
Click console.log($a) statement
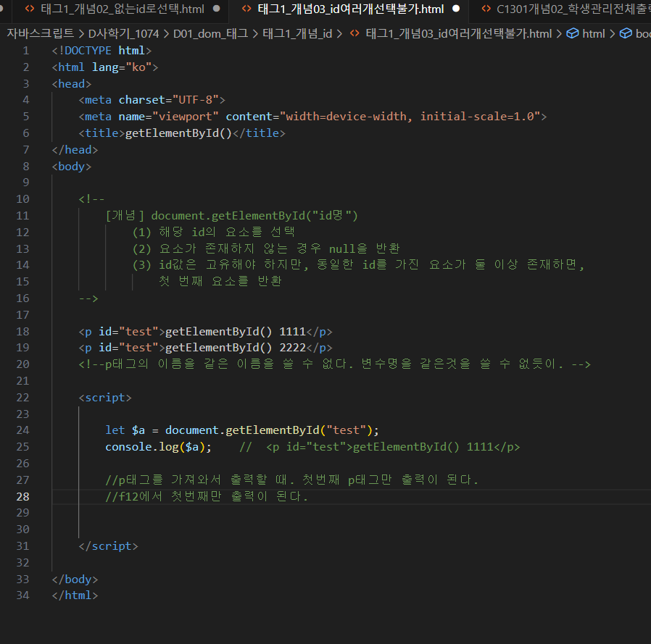158,447
